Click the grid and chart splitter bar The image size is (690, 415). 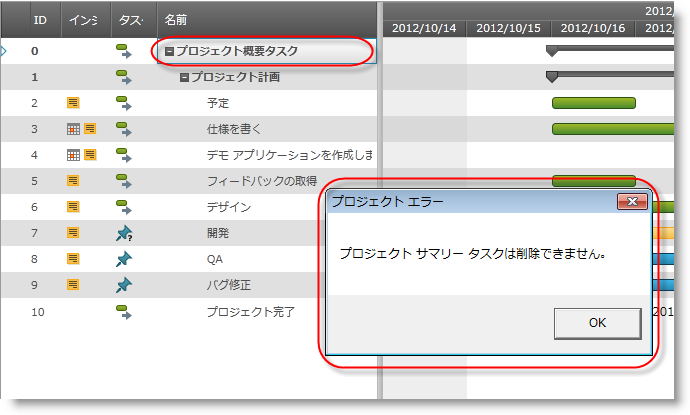[x=380, y=200]
